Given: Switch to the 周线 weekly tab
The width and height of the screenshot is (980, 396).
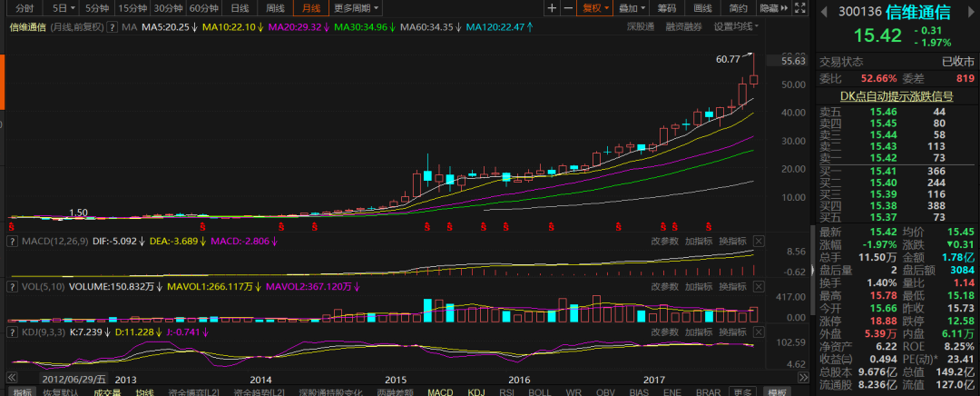Looking at the screenshot, I should [x=275, y=8].
